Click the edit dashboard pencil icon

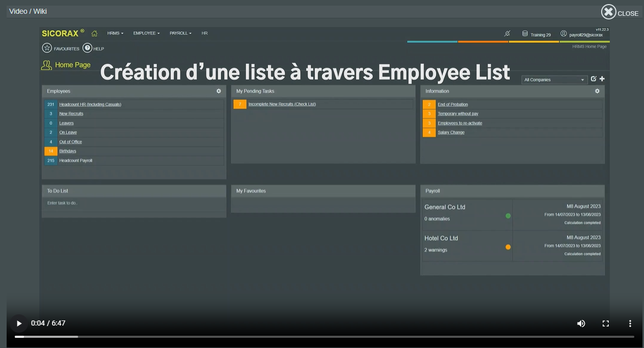[x=593, y=79]
